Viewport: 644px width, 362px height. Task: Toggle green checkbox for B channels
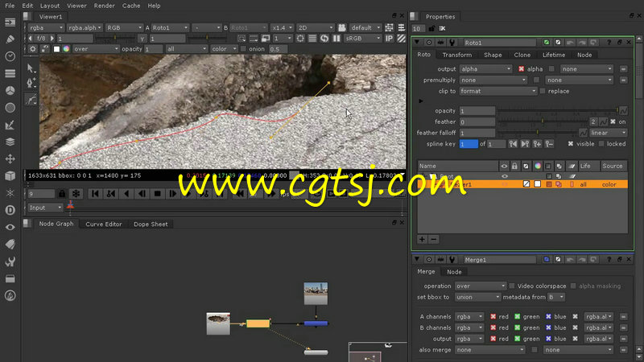pos(517,328)
